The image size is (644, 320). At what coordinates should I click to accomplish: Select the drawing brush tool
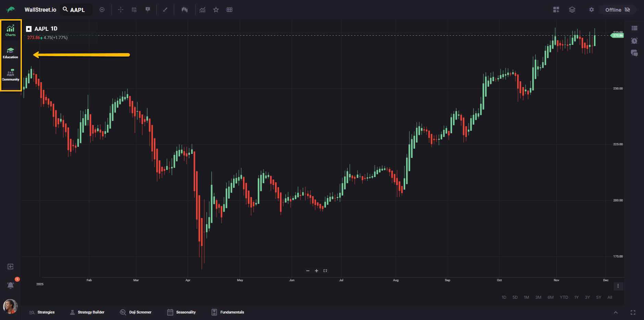(x=165, y=10)
